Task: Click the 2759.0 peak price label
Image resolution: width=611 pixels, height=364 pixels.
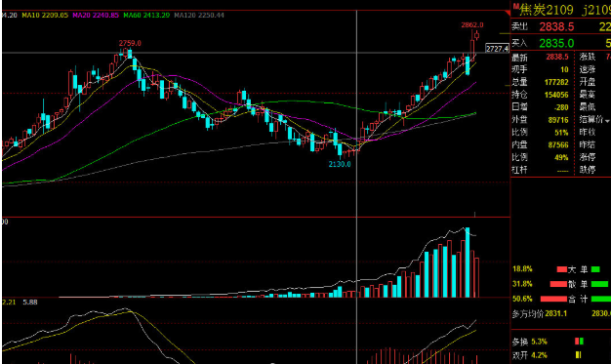Action: tap(130, 43)
